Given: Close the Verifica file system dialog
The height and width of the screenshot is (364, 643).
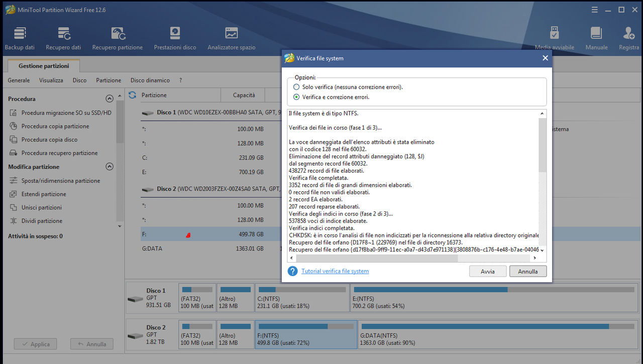Looking at the screenshot, I should [x=545, y=58].
